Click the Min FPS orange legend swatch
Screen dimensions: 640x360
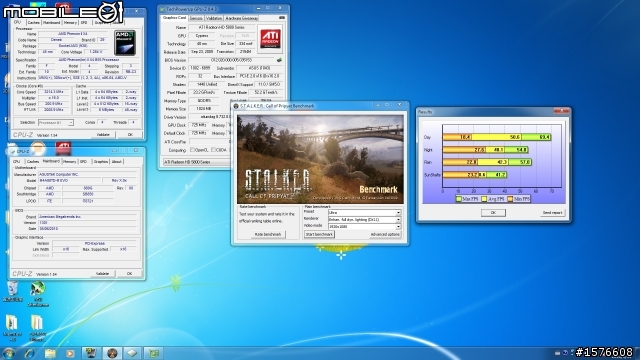tap(510, 199)
